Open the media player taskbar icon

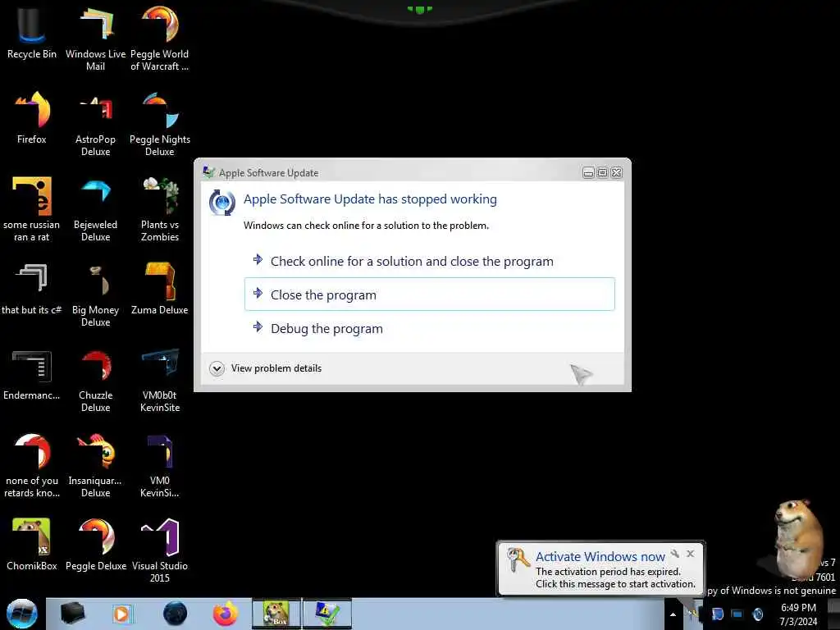(x=121, y=614)
